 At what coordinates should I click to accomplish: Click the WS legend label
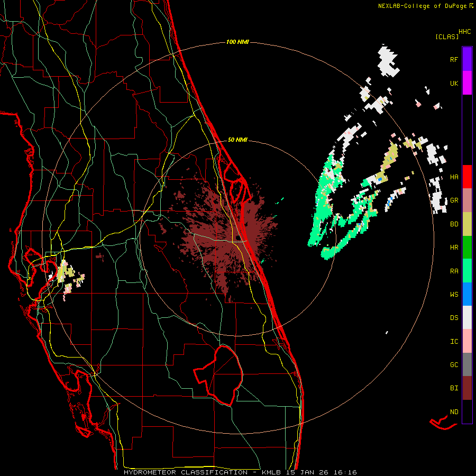[x=454, y=295]
